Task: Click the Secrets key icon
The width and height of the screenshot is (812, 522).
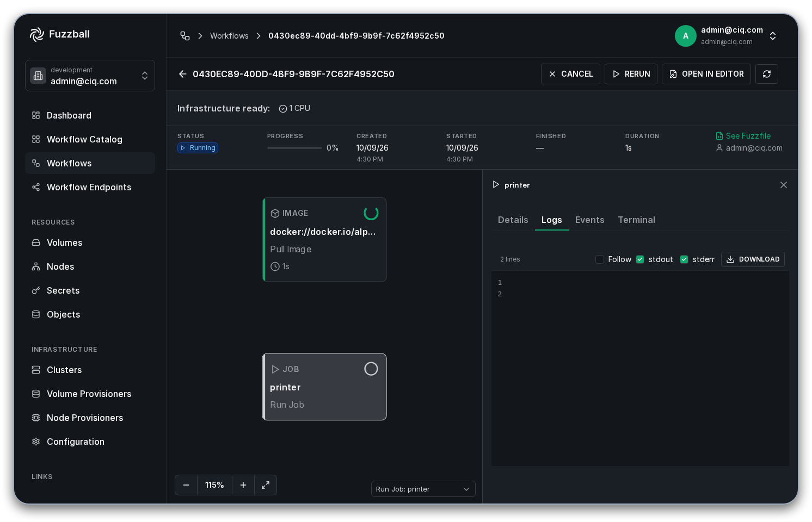Action: (x=36, y=290)
